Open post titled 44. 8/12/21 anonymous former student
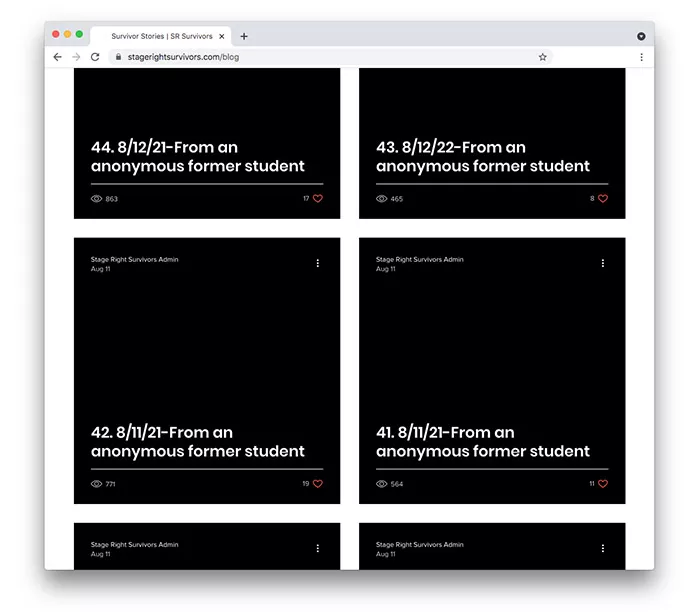This screenshot has height=612, width=700. pos(198,157)
